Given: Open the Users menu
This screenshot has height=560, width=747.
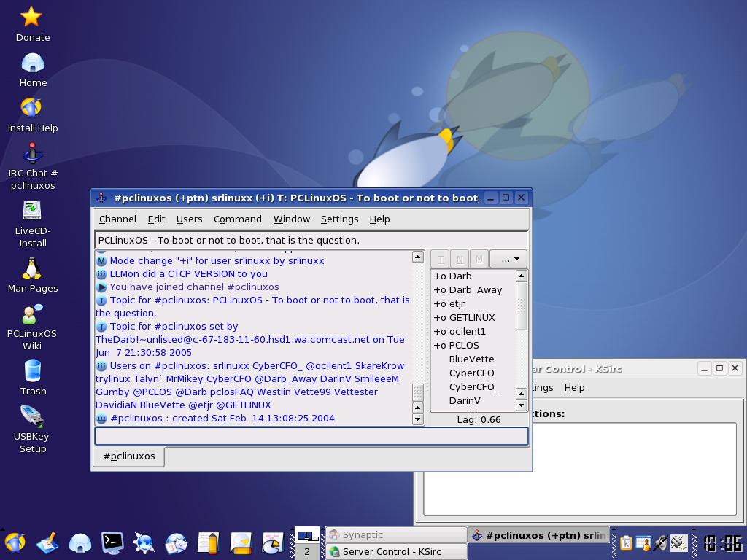Looking at the screenshot, I should [189, 219].
